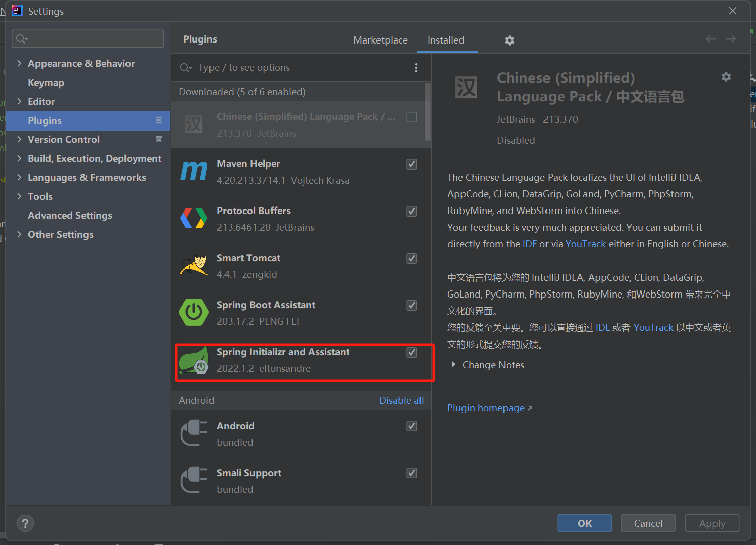756x545 pixels.
Task: Click the settings search magnifier icon
Action: point(21,39)
